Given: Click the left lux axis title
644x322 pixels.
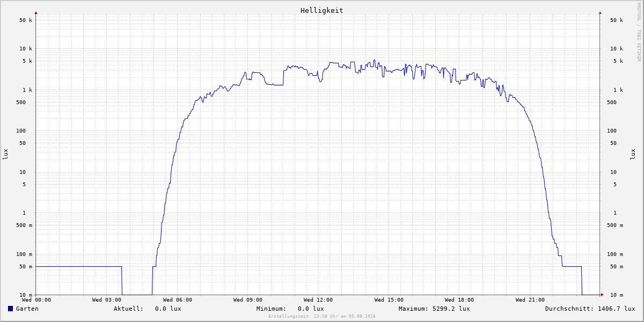Looking at the screenshot, I should pos(5,154).
